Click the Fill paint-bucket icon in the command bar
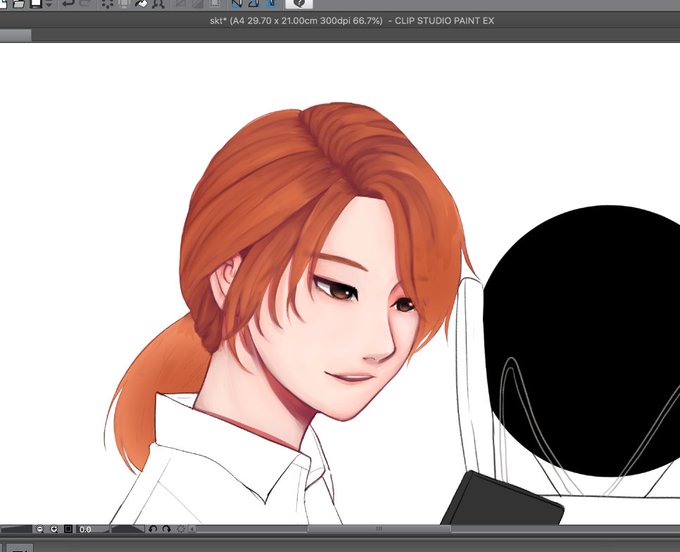 tap(141, 3)
